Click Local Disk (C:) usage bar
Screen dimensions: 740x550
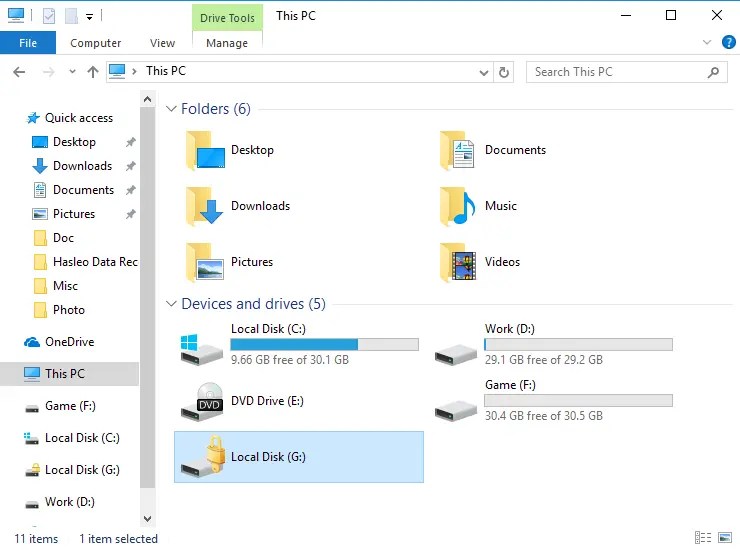[x=324, y=345]
